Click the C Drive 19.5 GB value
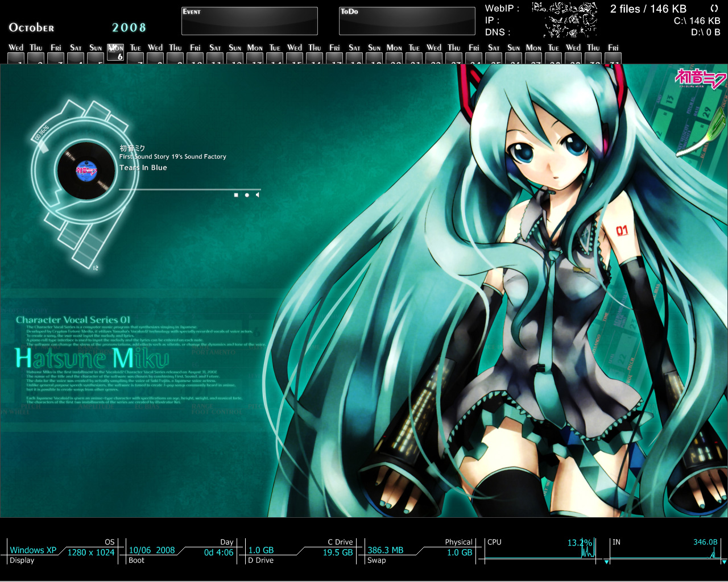Viewport: 728px width, 582px height. [338, 552]
